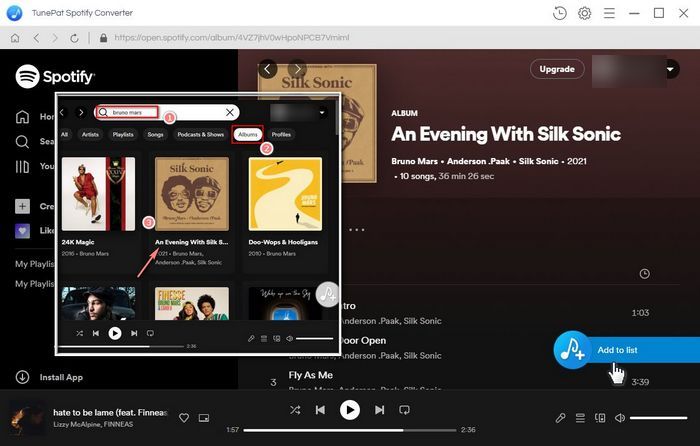This screenshot has height=446, width=700.
Task: Like the current song with heart icon
Action: (x=183, y=418)
